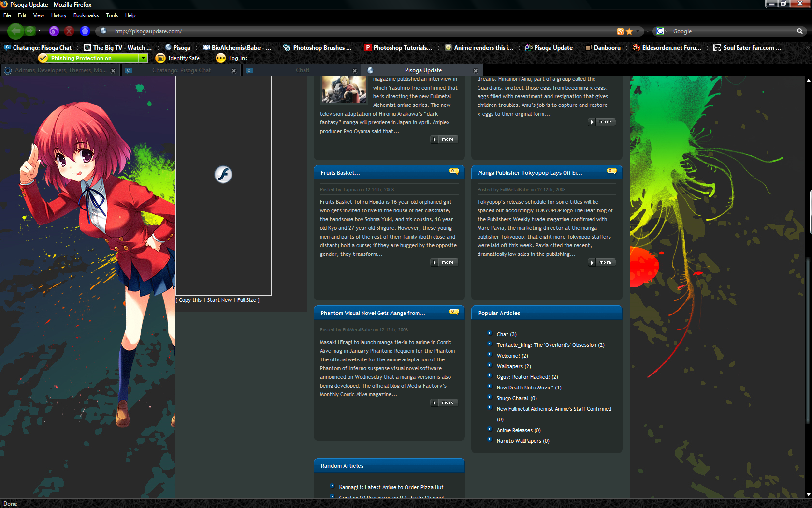Viewport: 812px width, 508px height.
Task: Click the page scrollbar down arrow
Action: point(808,495)
